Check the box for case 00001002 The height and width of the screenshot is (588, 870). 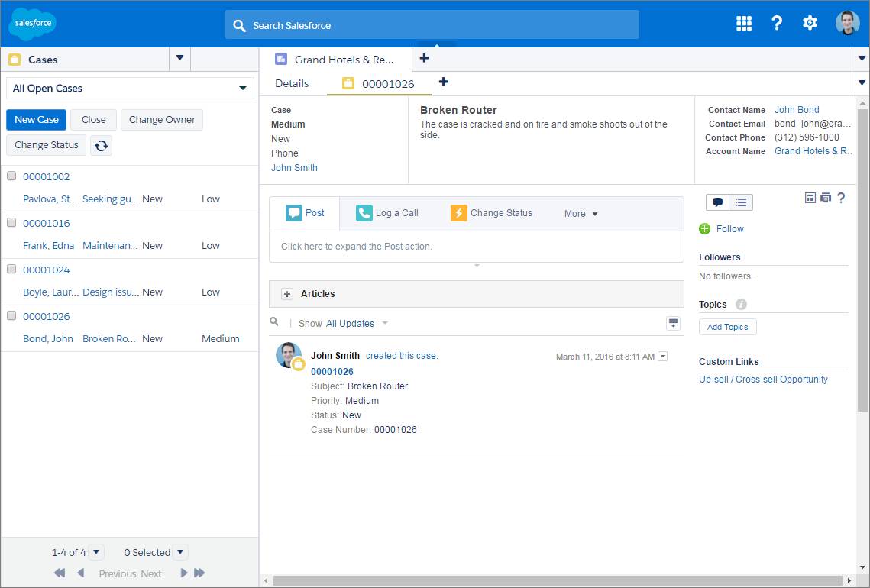pyautogui.click(x=11, y=176)
